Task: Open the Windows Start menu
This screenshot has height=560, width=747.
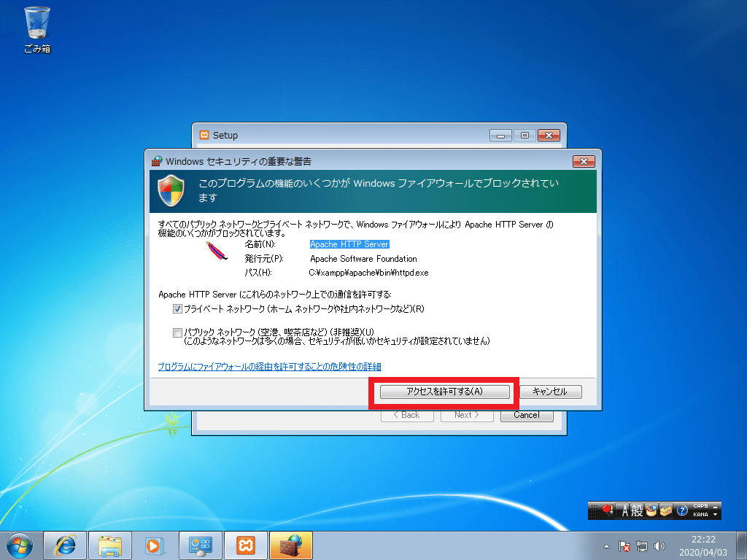Action: click(19, 545)
